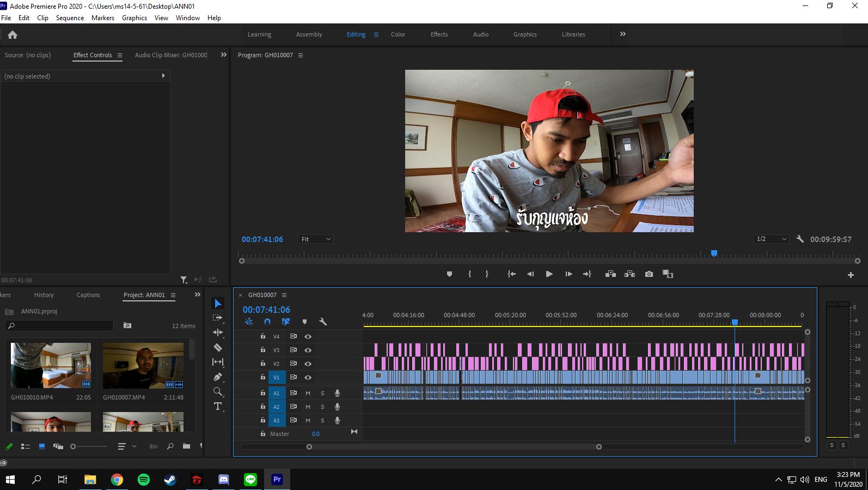Click the Home icon
Screen dimensions: 868x490
13,34
